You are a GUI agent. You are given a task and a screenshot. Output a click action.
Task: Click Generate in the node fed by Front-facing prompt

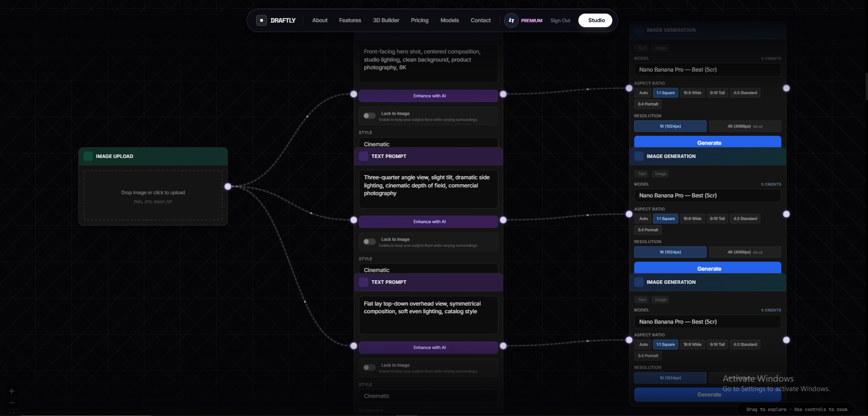(x=707, y=142)
